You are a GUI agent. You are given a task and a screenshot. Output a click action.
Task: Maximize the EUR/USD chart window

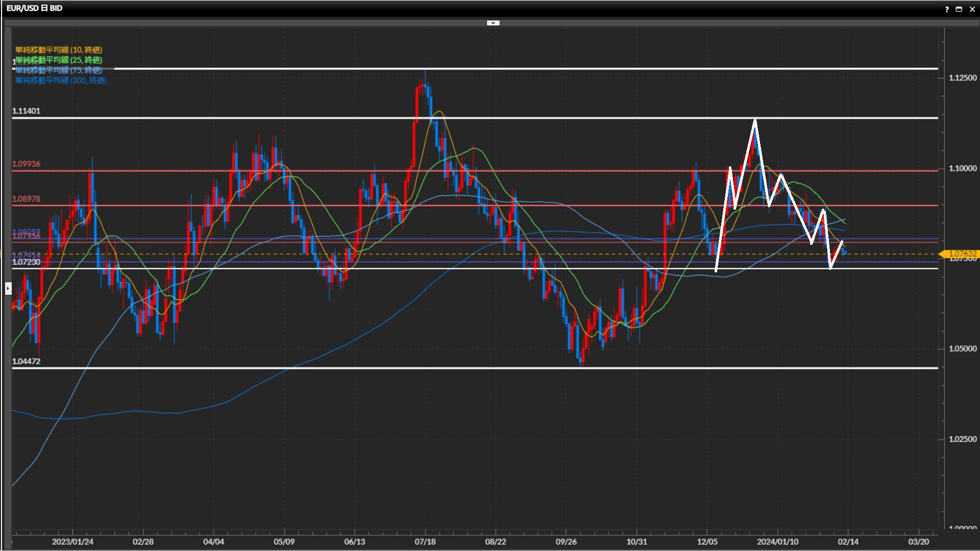pyautogui.click(x=959, y=9)
